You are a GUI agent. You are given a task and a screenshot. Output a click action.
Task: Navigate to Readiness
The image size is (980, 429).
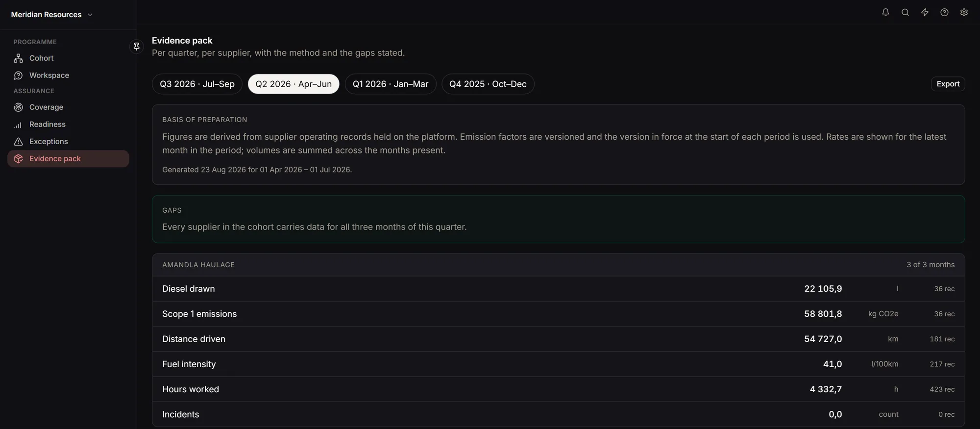(x=68, y=125)
